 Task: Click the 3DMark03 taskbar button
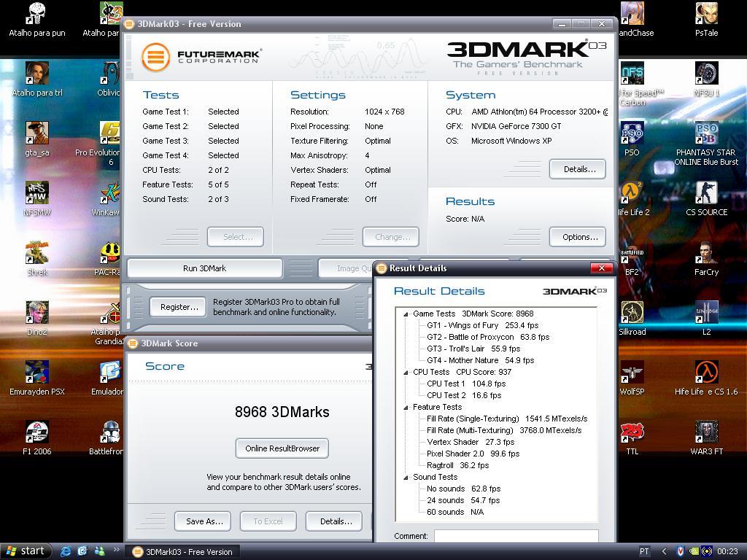(183, 551)
